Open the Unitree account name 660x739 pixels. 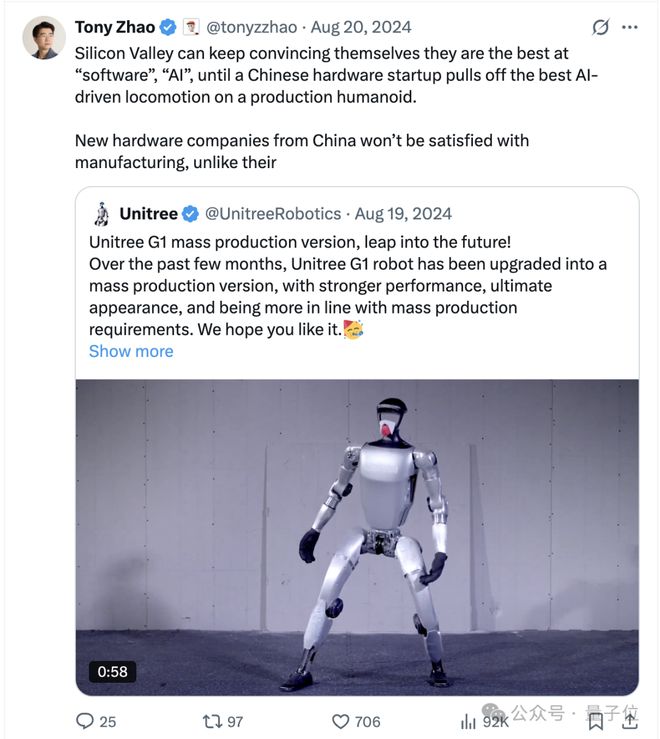coord(148,214)
